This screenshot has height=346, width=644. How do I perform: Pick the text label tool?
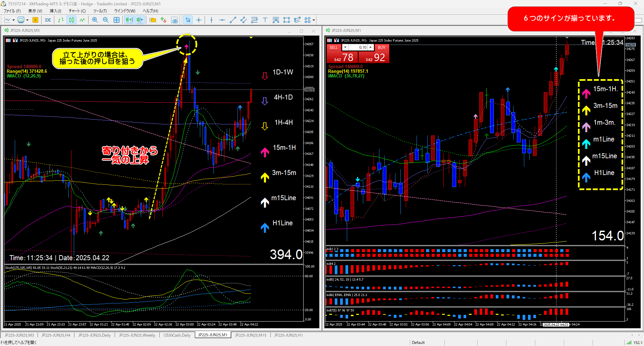click(265, 20)
